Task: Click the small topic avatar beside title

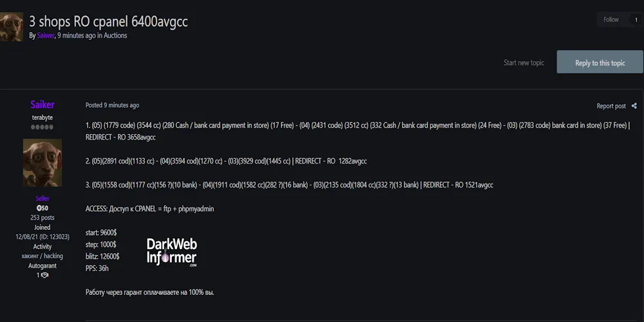Action: 11,26
